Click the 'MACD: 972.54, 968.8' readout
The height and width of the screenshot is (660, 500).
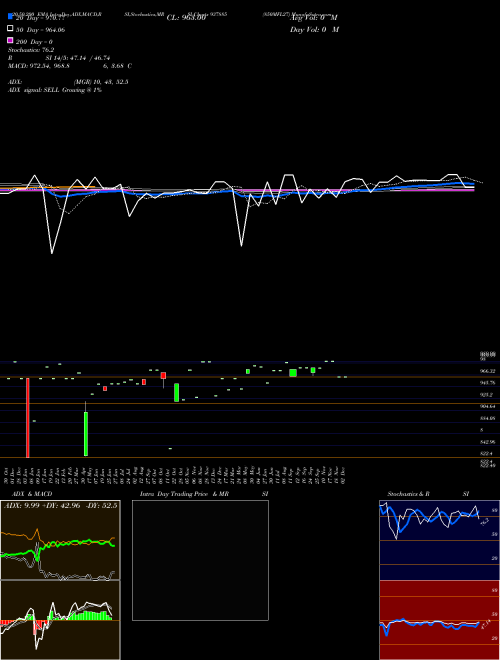click(39, 66)
